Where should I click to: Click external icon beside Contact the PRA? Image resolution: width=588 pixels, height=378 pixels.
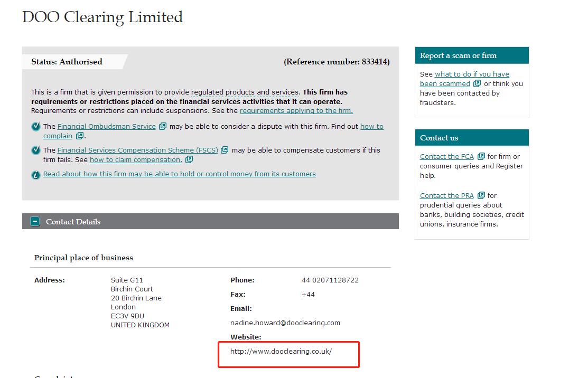pyautogui.click(x=481, y=195)
